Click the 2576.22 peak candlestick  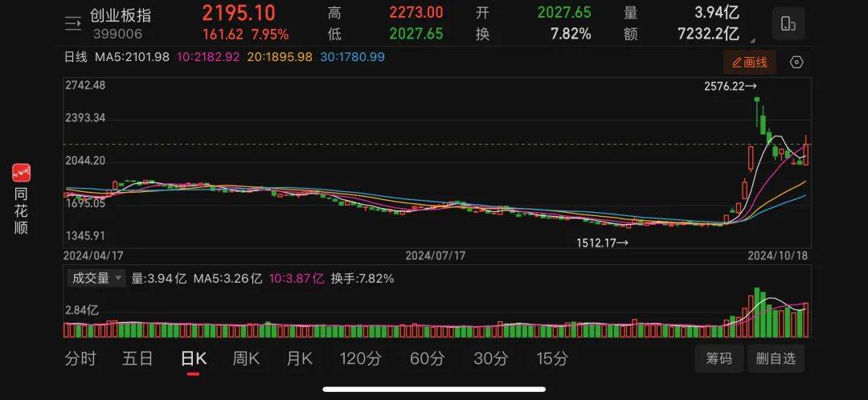(x=757, y=112)
